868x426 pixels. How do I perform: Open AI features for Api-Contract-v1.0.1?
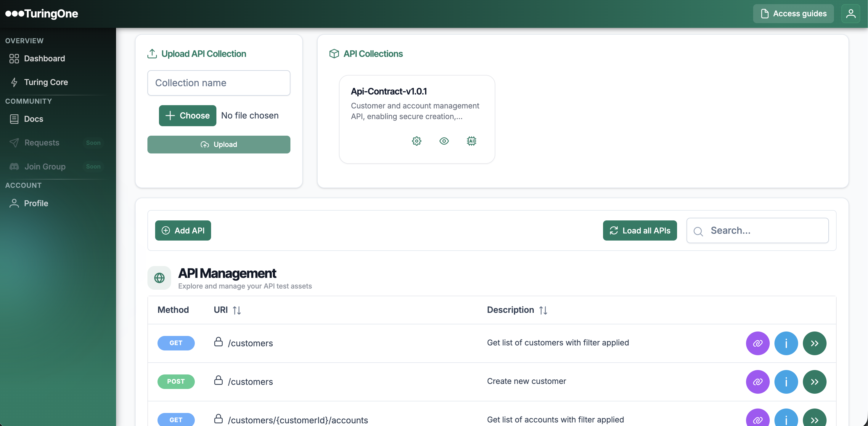tap(471, 141)
